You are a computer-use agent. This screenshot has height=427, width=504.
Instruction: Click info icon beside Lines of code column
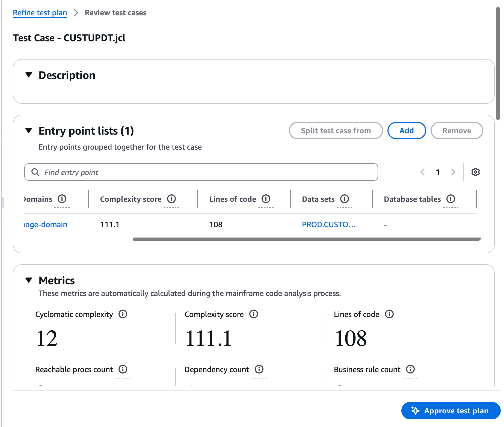(266, 199)
